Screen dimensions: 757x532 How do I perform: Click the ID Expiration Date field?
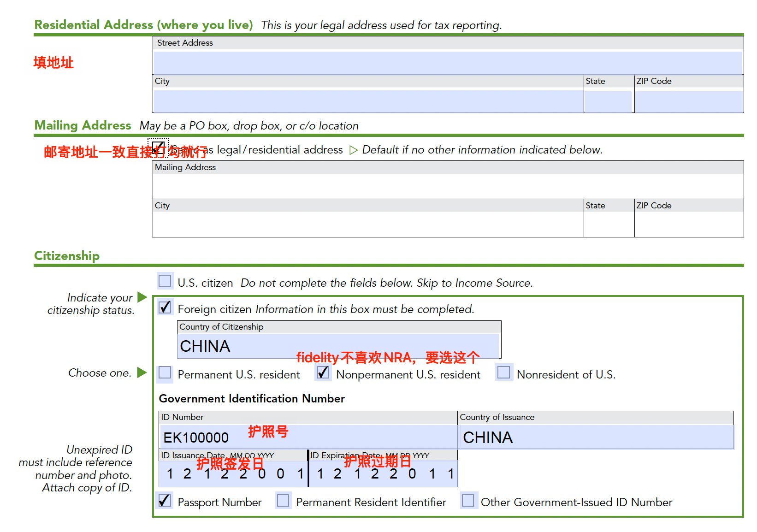point(383,473)
